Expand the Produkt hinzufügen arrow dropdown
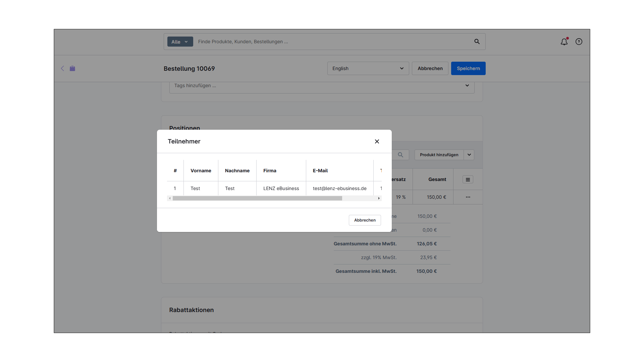644x362 pixels. 469,155
